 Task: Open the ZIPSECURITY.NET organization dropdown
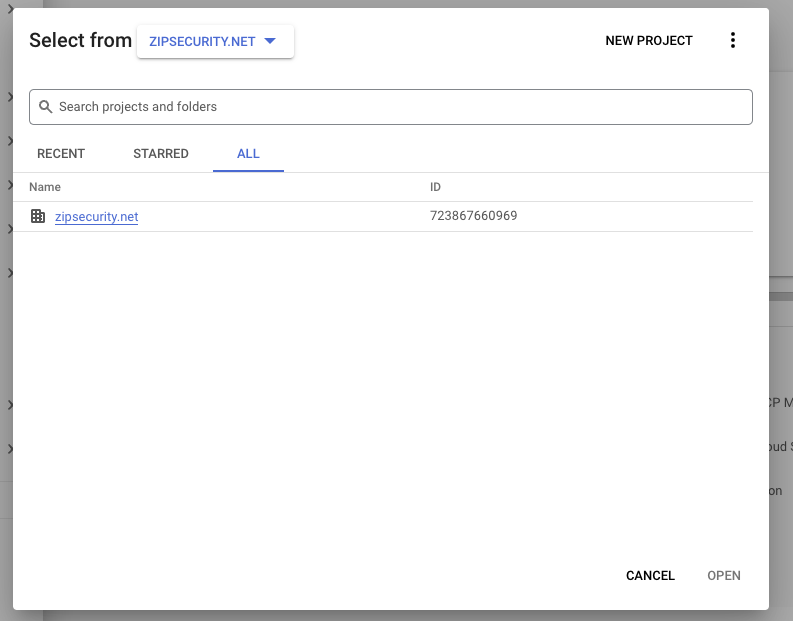[214, 41]
